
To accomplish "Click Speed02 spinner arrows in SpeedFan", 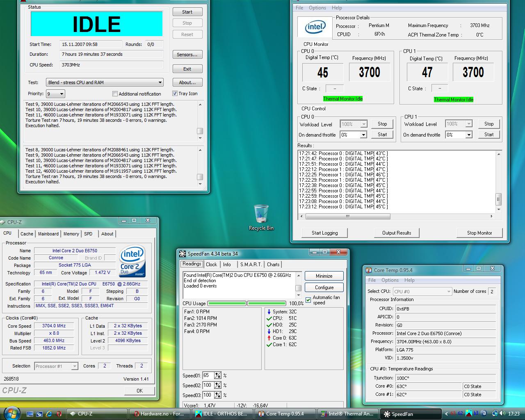I will pyautogui.click(x=217, y=385).
